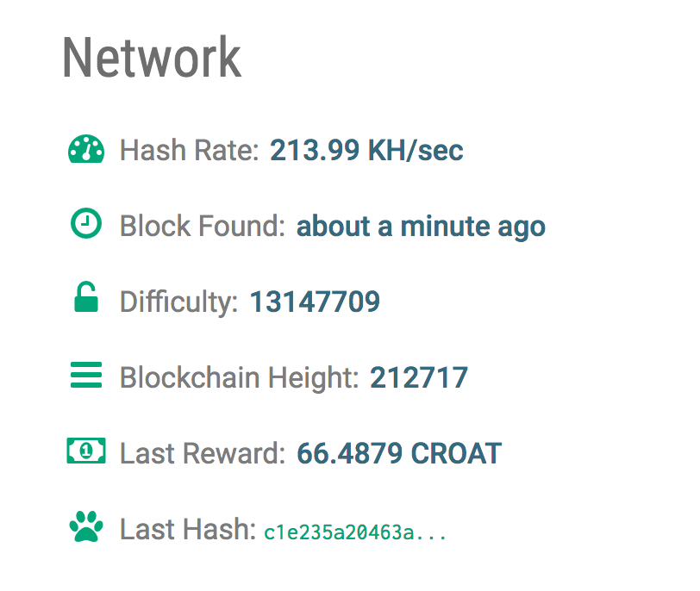Click the 'Blockchain Height:' label

[240, 379]
